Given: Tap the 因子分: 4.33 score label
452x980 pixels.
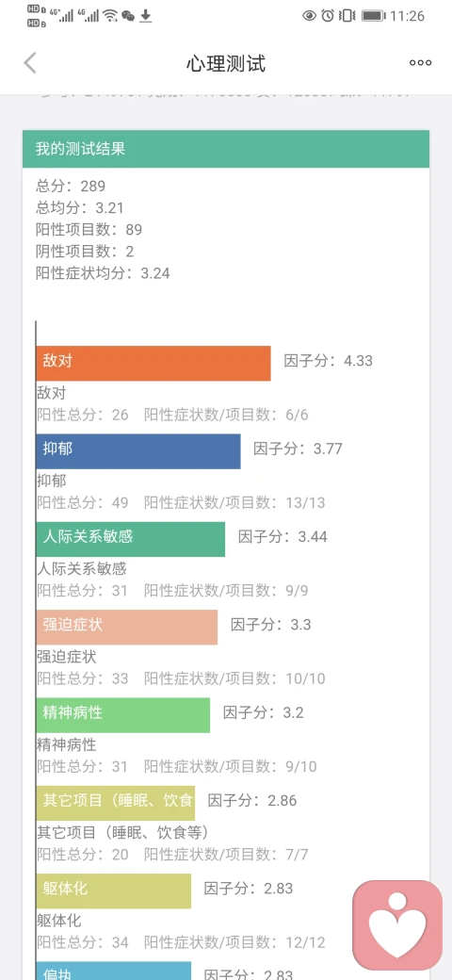Looking at the screenshot, I should point(329,361).
